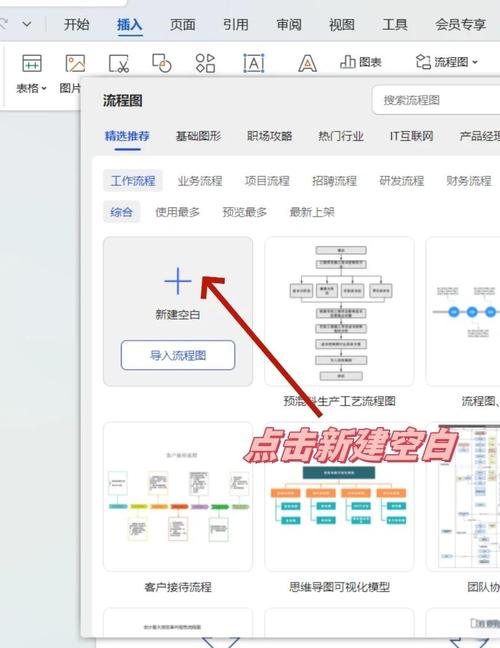Open the 工具 ribbon tab
The height and width of the screenshot is (648, 500).
click(x=395, y=25)
